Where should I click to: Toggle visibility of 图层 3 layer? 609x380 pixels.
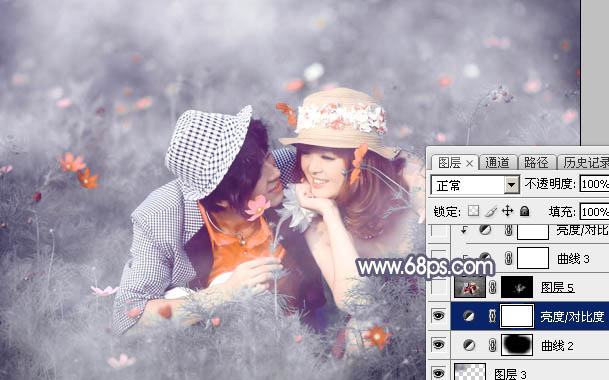pyautogui.click(x=438, y=373)
